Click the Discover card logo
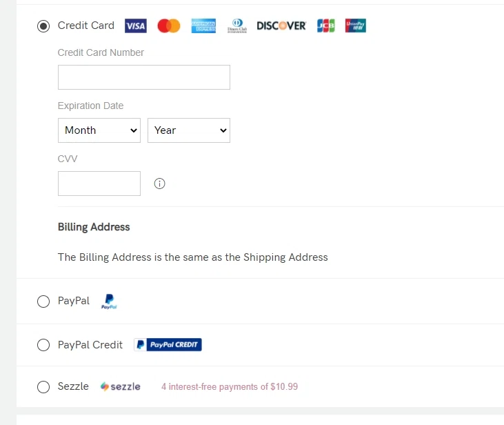504x425 pixels. tap(281, 26)
